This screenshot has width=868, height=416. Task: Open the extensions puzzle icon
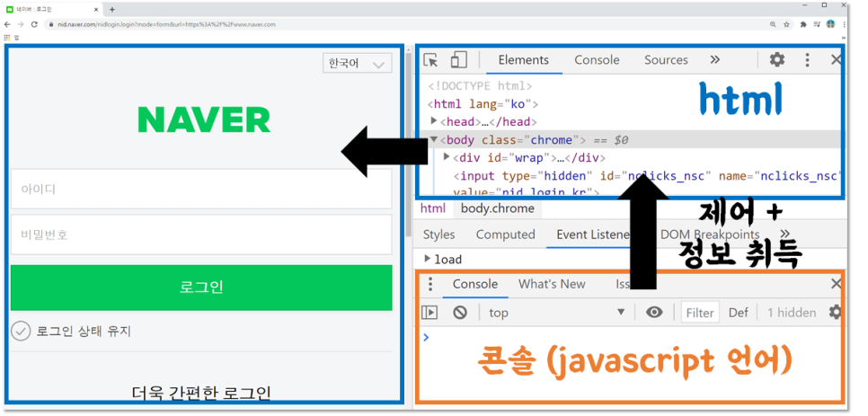pyautogui.click(x=803, y=24)
